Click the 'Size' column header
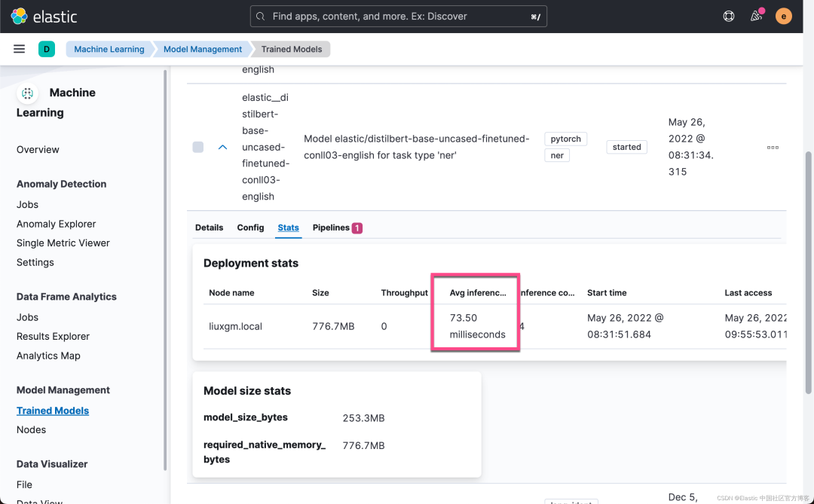 320,293
